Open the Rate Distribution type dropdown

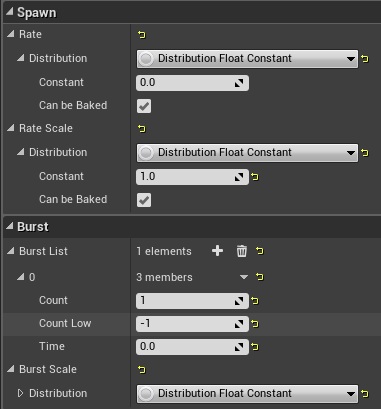(x=247, y=59)
